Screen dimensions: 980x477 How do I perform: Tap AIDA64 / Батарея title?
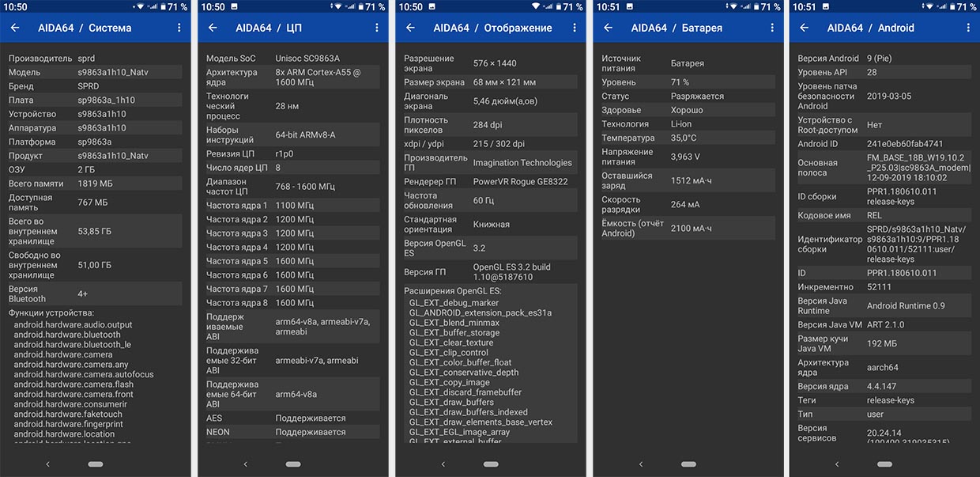[677, 28]
